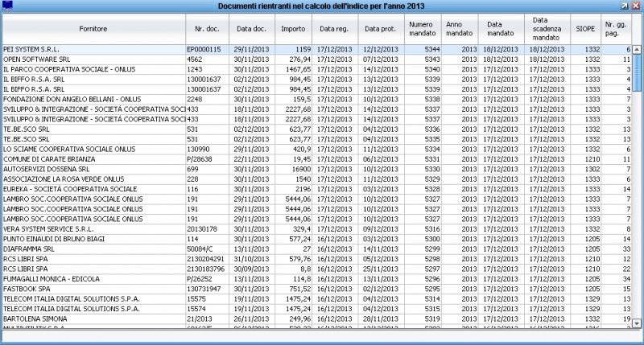
Task: Sort by Data doc. column header
Action: tap(251, 29)
